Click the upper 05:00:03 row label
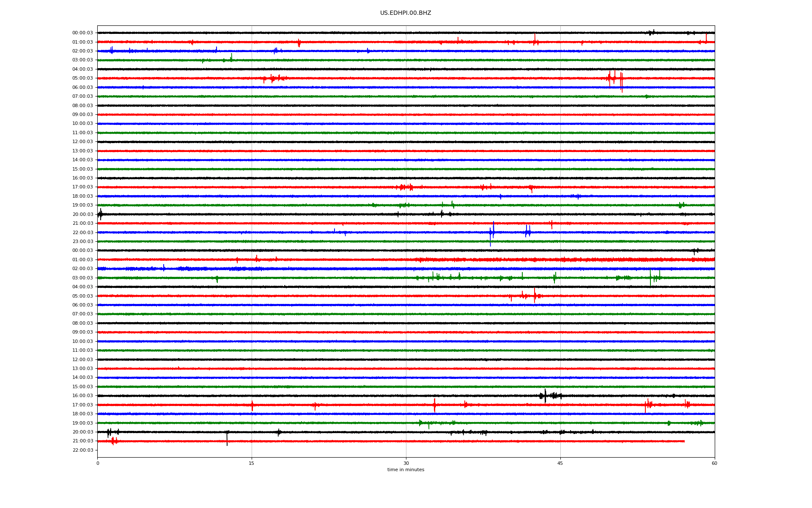 [82, 78]
